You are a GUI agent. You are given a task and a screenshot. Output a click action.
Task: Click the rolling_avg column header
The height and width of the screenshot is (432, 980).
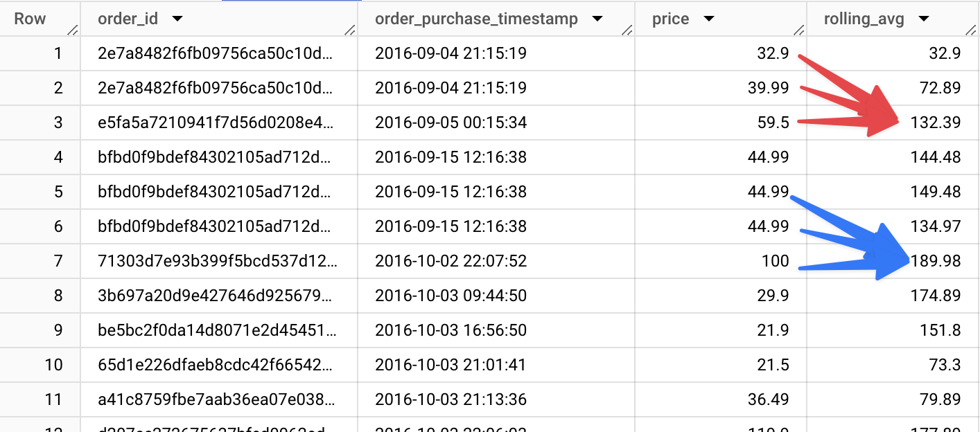coord(864,19)
